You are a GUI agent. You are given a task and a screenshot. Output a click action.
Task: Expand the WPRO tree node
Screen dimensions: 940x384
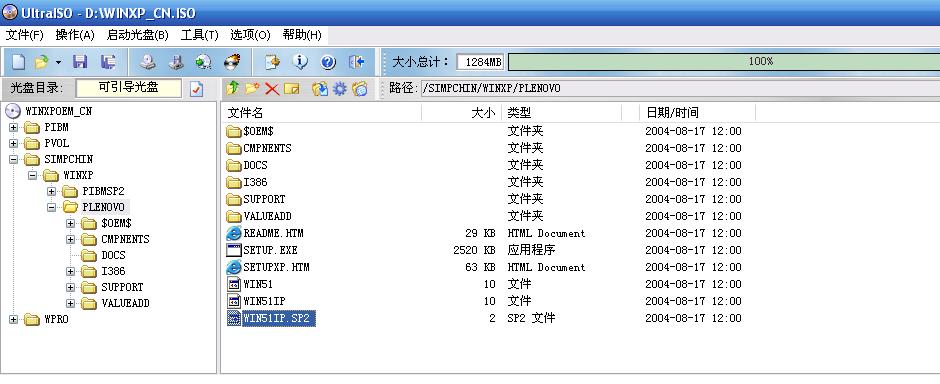13,320
